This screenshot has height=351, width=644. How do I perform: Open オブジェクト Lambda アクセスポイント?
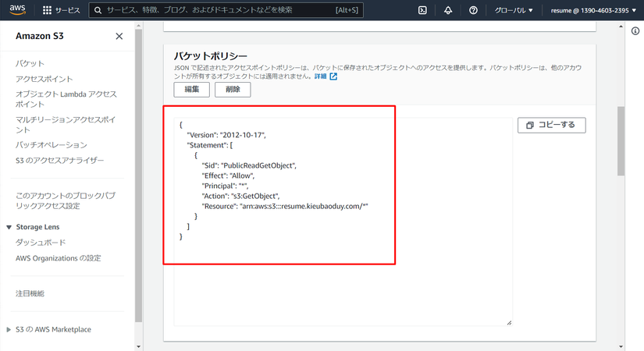(x=66, y=99)
